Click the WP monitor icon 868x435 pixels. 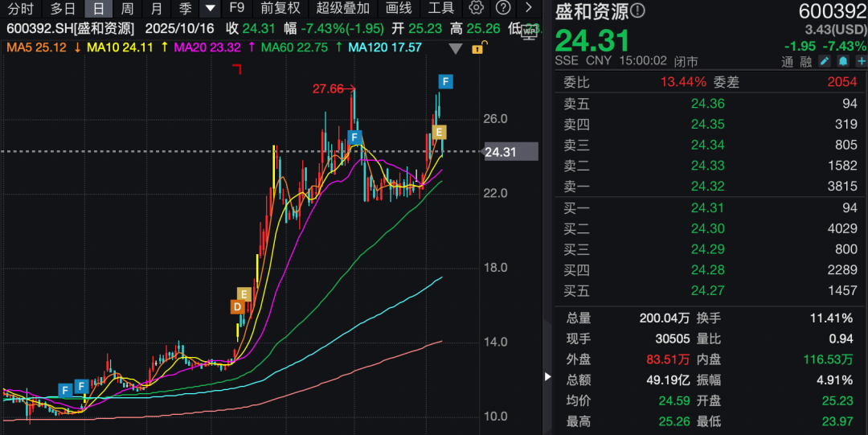coord(530,32)
